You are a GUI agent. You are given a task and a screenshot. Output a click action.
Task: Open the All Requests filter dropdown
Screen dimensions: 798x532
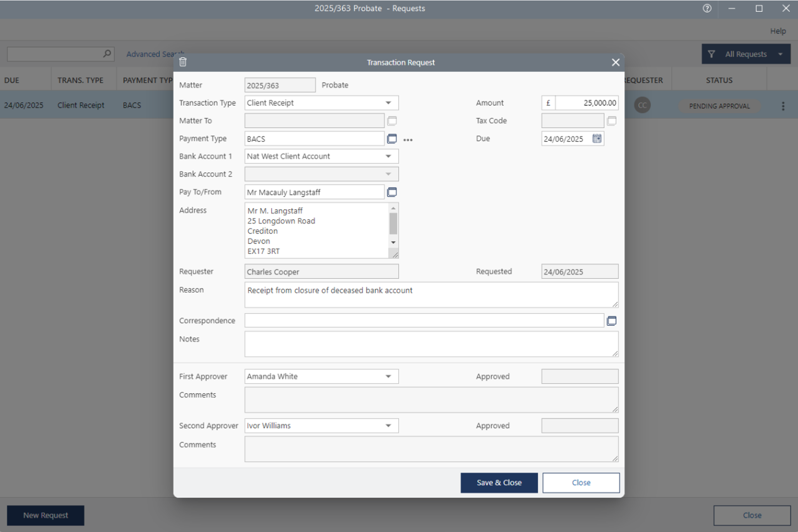(x=746, y=54)
